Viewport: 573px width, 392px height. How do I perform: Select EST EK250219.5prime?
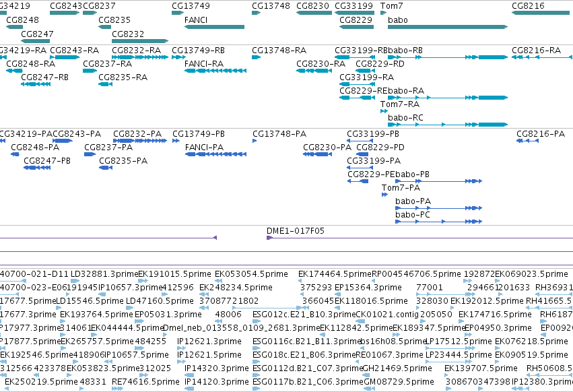pos(41,382)
